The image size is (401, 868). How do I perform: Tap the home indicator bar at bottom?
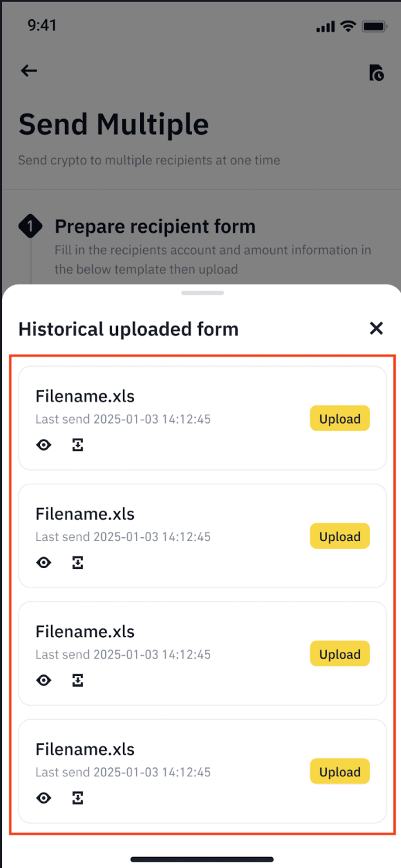(x=202, y=859)
